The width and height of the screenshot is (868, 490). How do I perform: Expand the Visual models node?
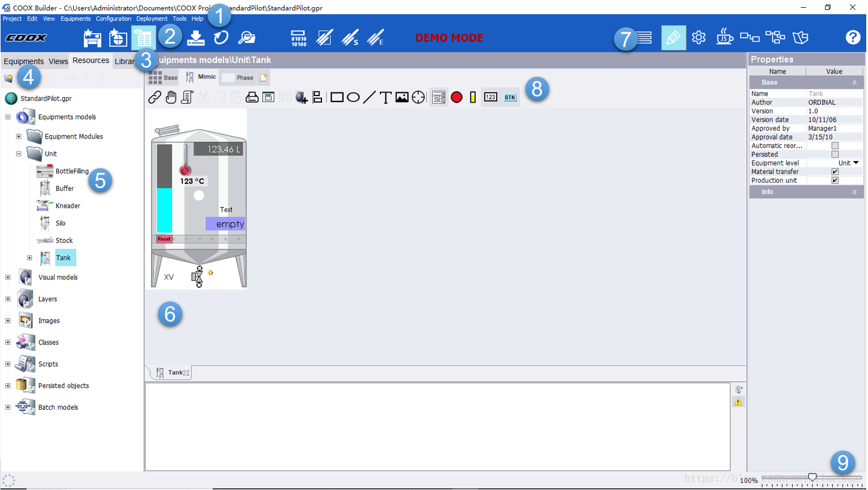tap(7, 277)
